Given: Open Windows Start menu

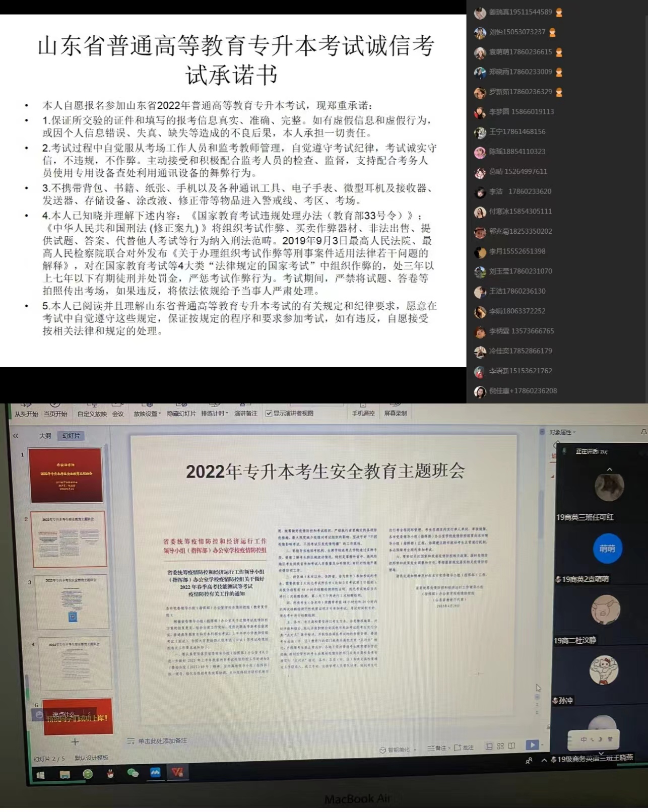Looking at the screenshot, I should coord(41,775).
